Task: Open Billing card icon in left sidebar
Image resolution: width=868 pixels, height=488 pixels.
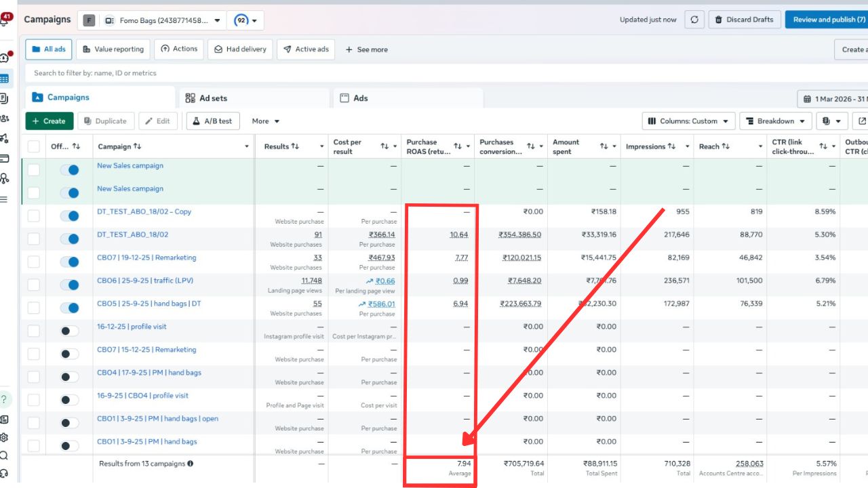Action: tap(5, 159)
